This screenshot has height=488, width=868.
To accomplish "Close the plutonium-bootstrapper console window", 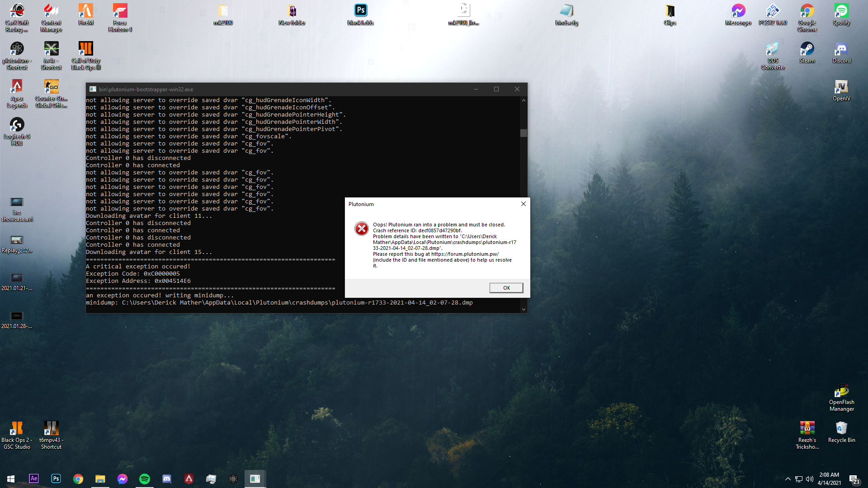I will 517,89.
